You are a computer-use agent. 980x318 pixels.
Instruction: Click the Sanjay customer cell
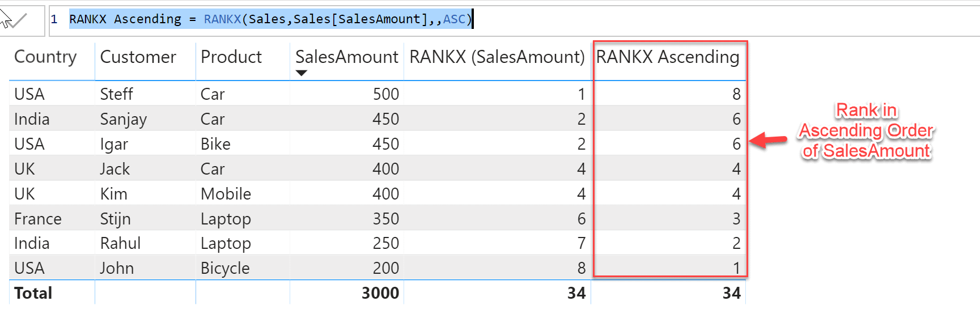pyautogui.click(x=123, y=119)
